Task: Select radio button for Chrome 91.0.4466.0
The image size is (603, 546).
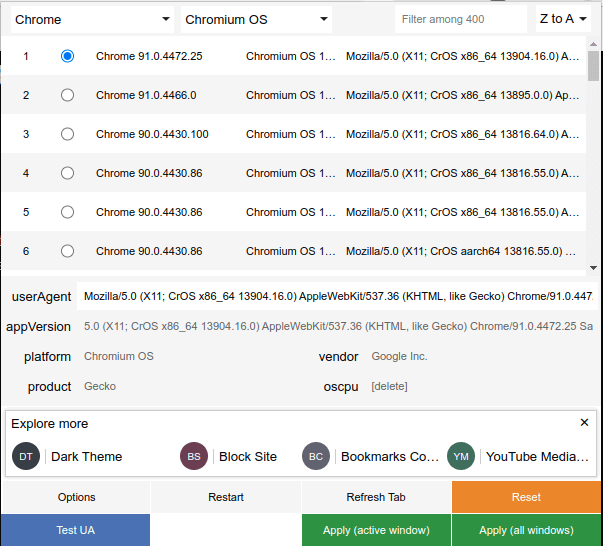Action: click(67, 95)
